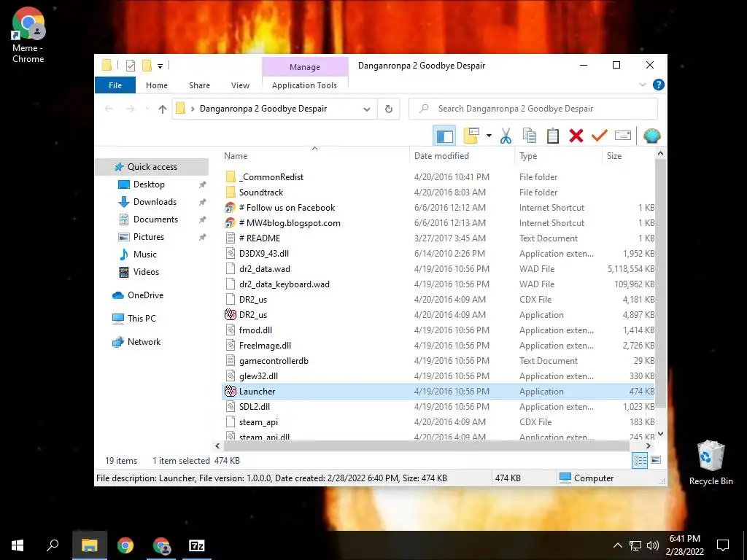Open Pictures in the navigation pane
Image resolution: width=747 pixels, height=560 pixels.
[149, 237]
